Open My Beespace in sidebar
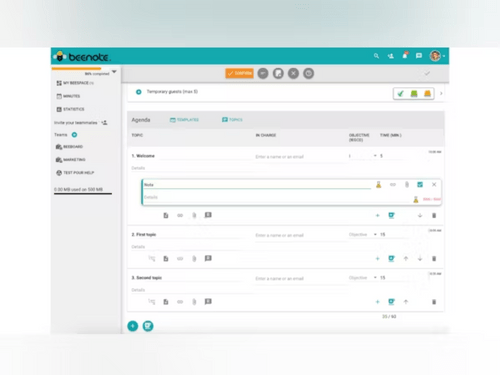 pyautogui.click(x=75, y=83)
